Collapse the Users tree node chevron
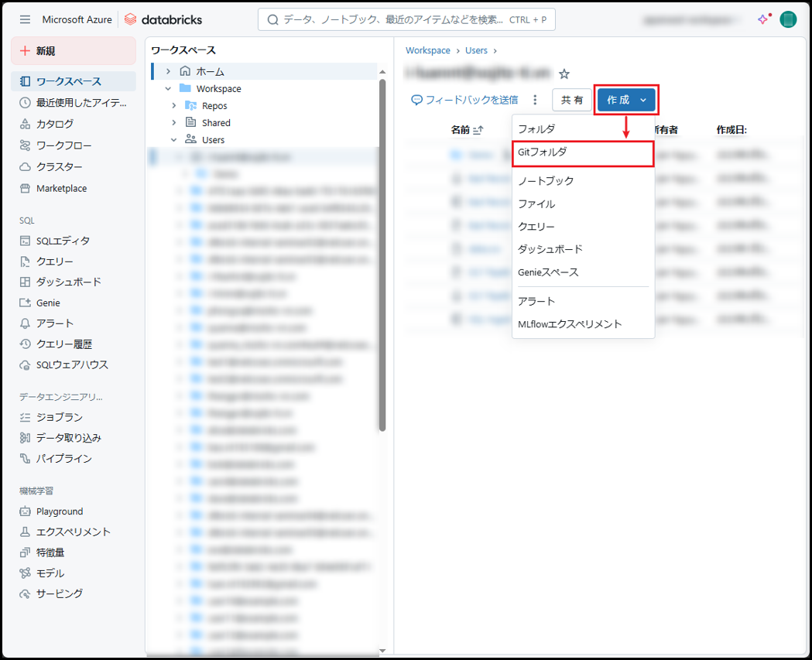Image resolution: width=812 pixels, height=660 pixels. (x=174, y=140)
